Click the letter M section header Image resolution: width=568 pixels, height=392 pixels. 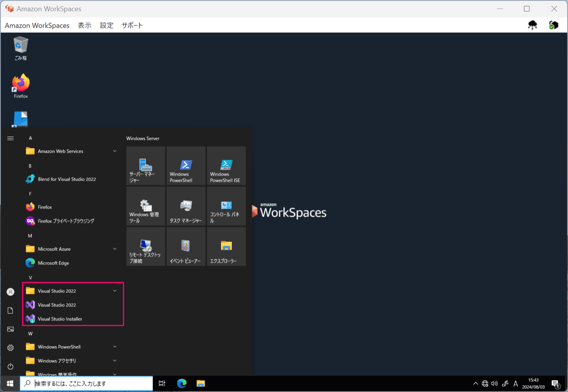click(x=30, y=236)
